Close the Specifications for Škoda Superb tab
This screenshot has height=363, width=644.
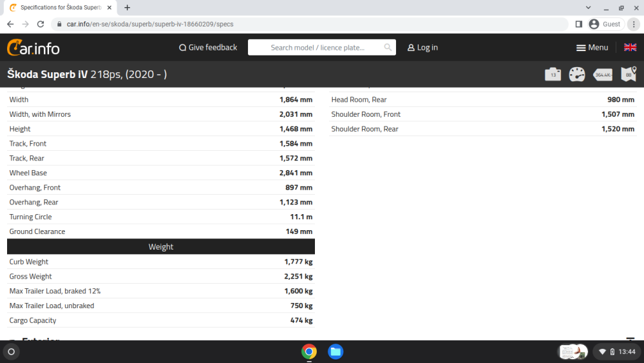[x=109, y=7]
